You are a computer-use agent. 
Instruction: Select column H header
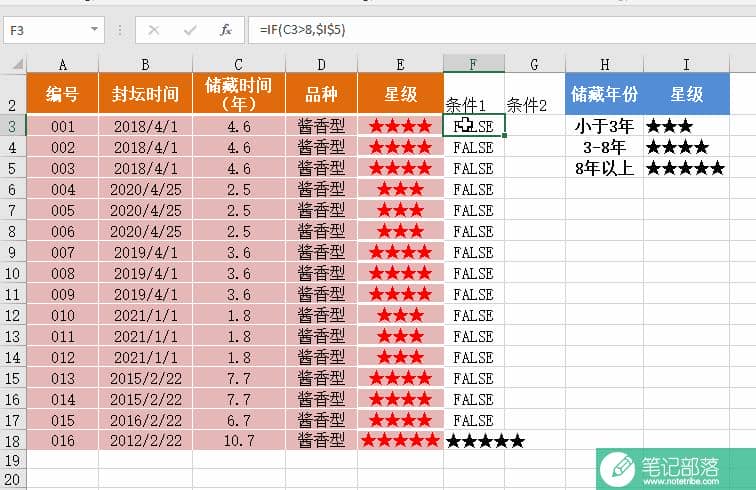coord(604,64)
